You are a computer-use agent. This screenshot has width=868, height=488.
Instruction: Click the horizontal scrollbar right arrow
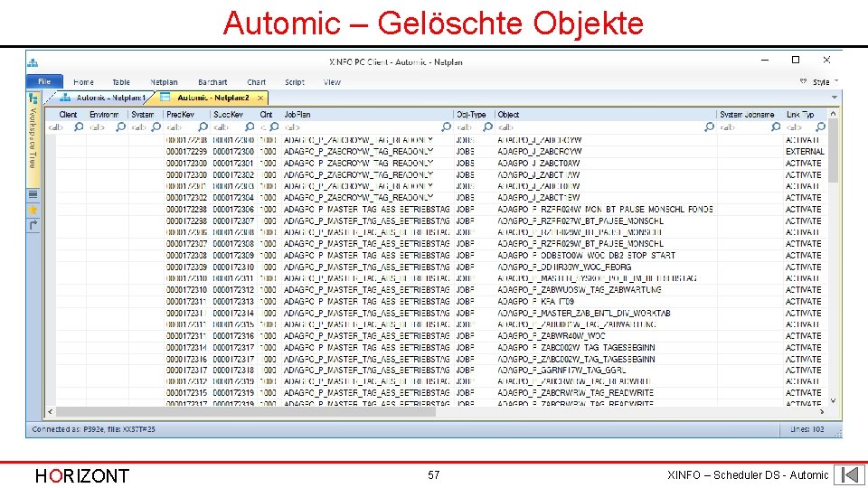click(x=822, y=412)
